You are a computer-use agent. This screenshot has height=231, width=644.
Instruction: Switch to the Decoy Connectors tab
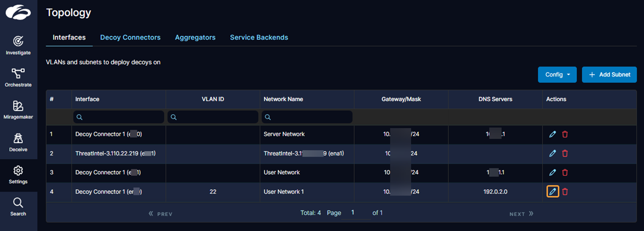(x=130, y=38)
